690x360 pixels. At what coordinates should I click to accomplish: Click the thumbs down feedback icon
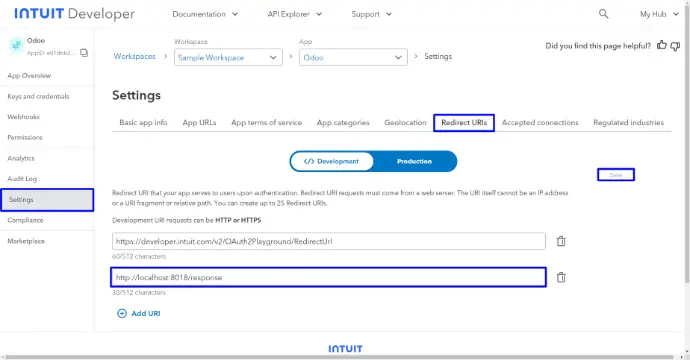(675, 46)
